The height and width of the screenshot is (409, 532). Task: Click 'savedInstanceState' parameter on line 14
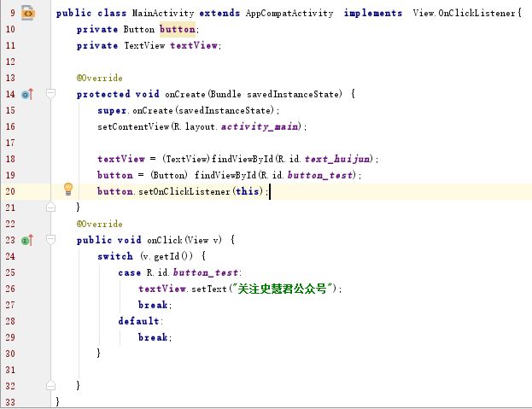(x=292, y=94)
